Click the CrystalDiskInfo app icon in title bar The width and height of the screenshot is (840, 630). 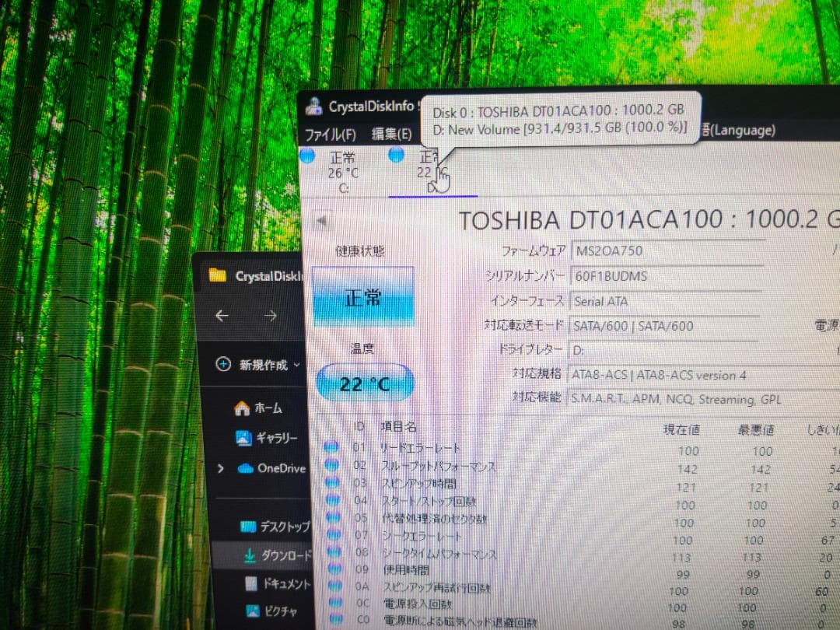(313, 106)
